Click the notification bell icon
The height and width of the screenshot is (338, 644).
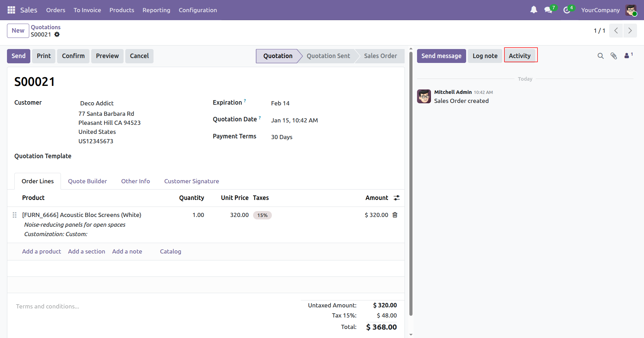[533, 10]
